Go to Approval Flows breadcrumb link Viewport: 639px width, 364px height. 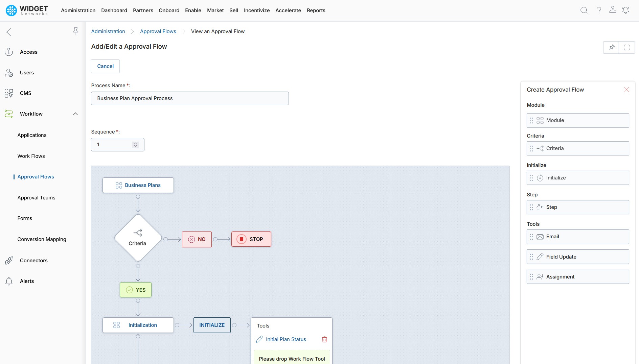pyautogui.click(x=158, y=31)
